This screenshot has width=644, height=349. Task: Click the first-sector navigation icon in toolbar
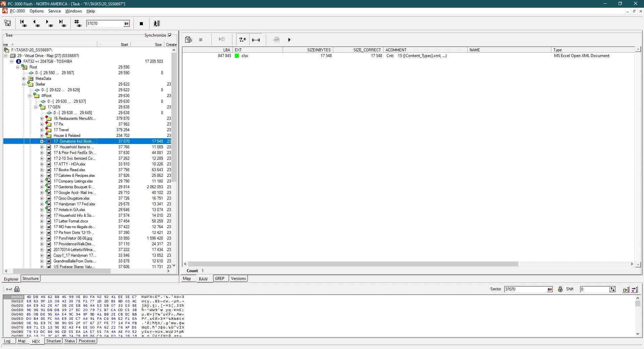[x=23, y=23]
